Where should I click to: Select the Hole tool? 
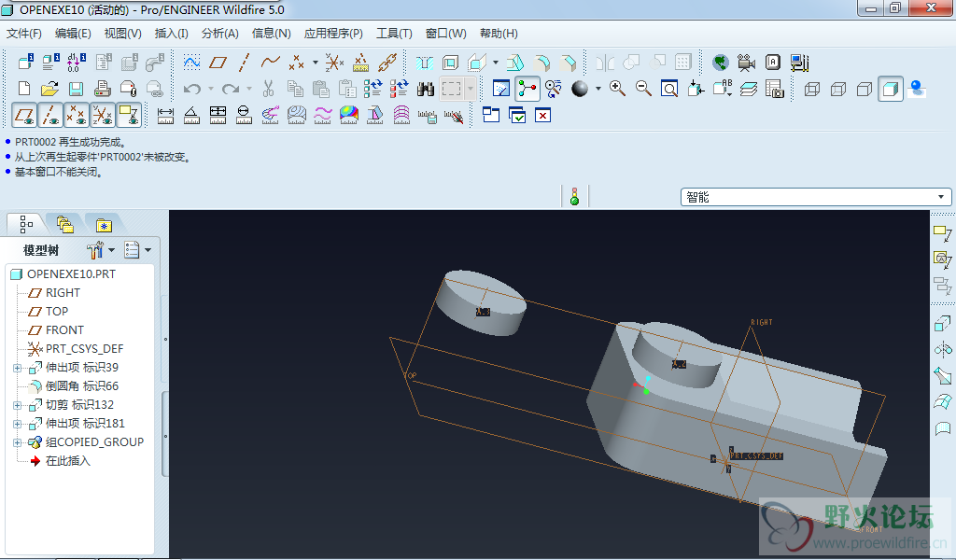[425, 63]
